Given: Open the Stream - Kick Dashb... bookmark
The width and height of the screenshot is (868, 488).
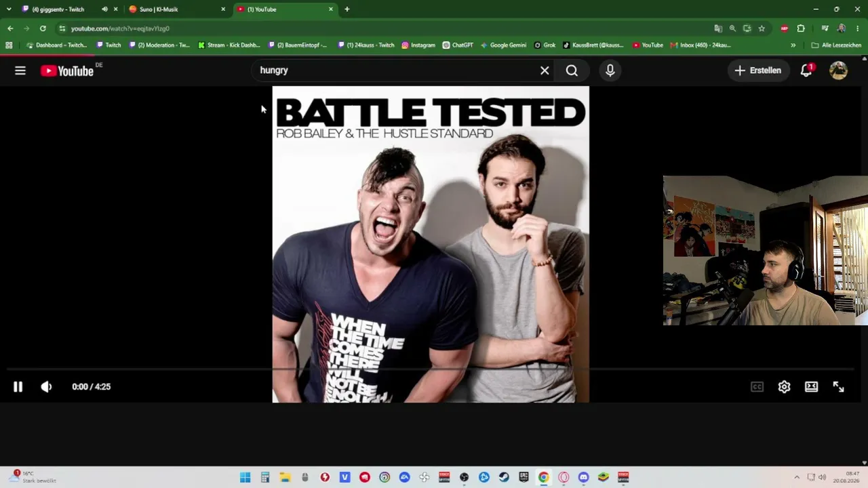Looking at the screenshot, I should [x=229, y=45].
